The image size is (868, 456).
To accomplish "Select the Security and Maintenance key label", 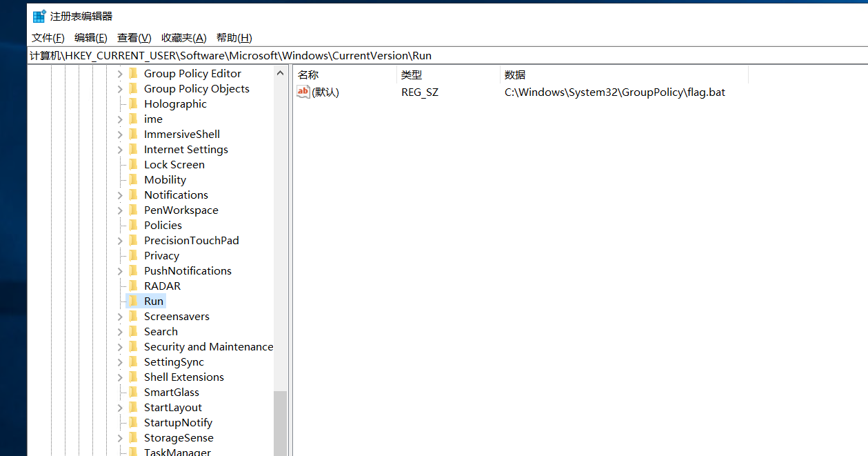I will click(208, 347).
